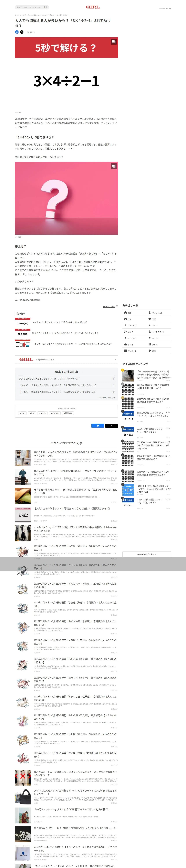Open ranking 1 バスもタクシーも article thumbnail
This screenshot has width=186, height=868.
coord(128,375)
